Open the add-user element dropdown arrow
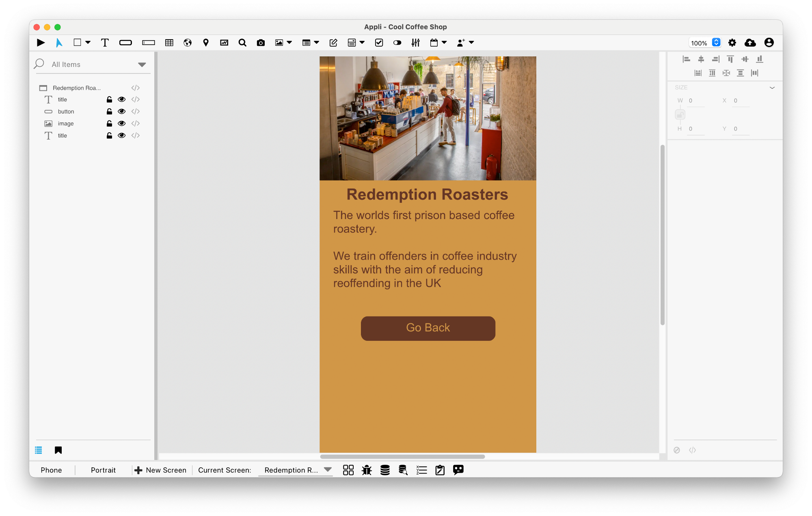This screenshot has height=516, width=812. [471, 43]
